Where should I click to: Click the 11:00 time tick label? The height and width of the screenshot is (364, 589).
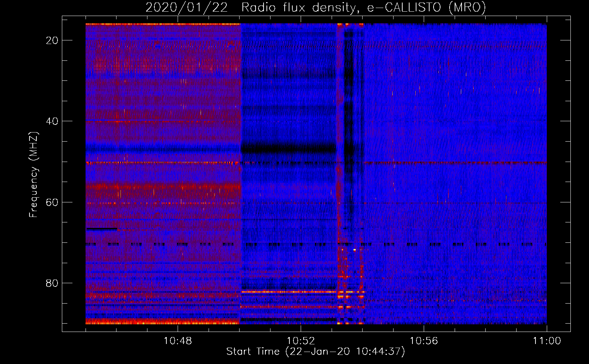click(x=547, y=341)
